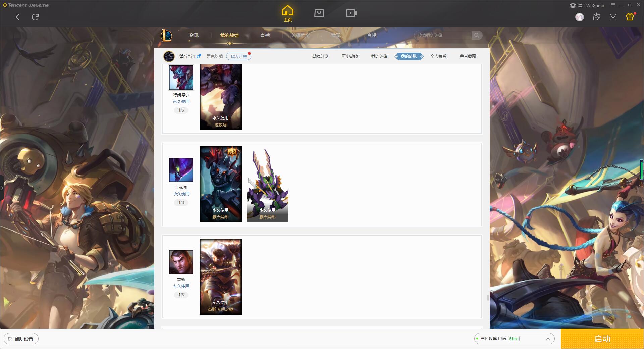Switch to 历史战绩 sub-tab
644x349 pixels.
point(350,56)
